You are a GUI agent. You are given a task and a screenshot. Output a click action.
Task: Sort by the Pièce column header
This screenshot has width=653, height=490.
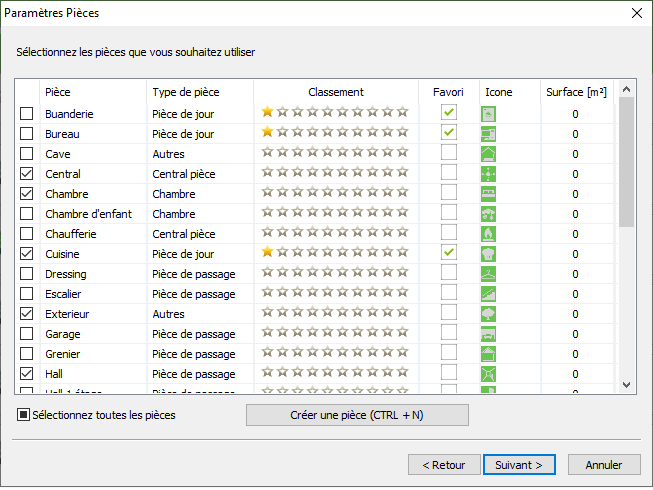[92, 92]
